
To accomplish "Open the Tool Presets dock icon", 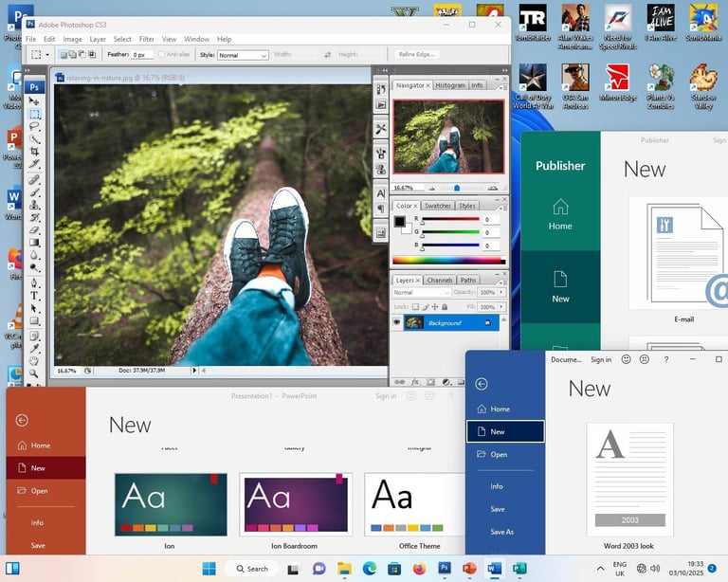I will 381,129.
